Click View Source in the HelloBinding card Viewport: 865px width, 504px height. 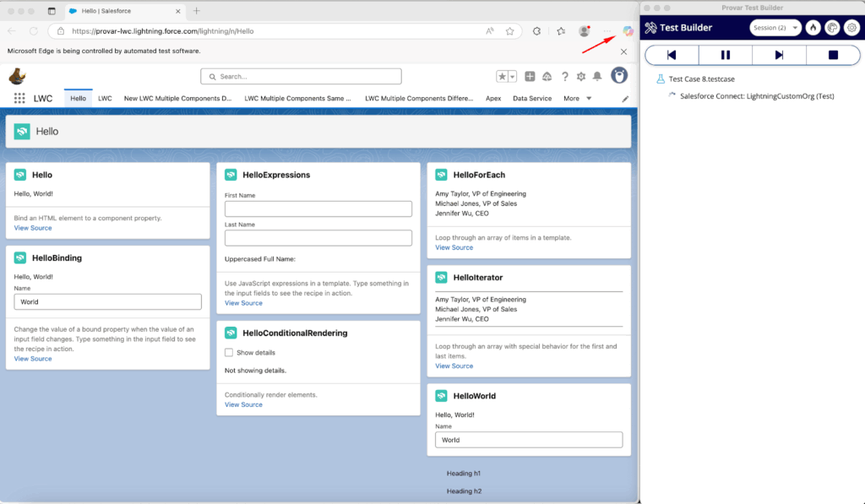point(33,359)
